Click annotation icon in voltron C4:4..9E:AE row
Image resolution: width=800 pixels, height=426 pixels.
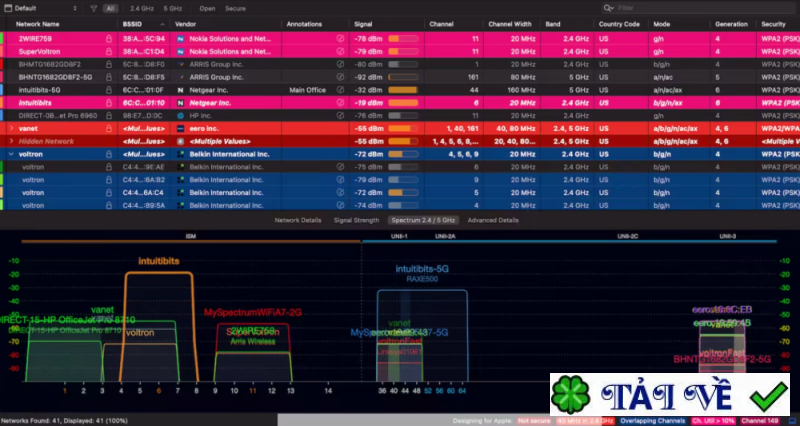click(340, 167)
